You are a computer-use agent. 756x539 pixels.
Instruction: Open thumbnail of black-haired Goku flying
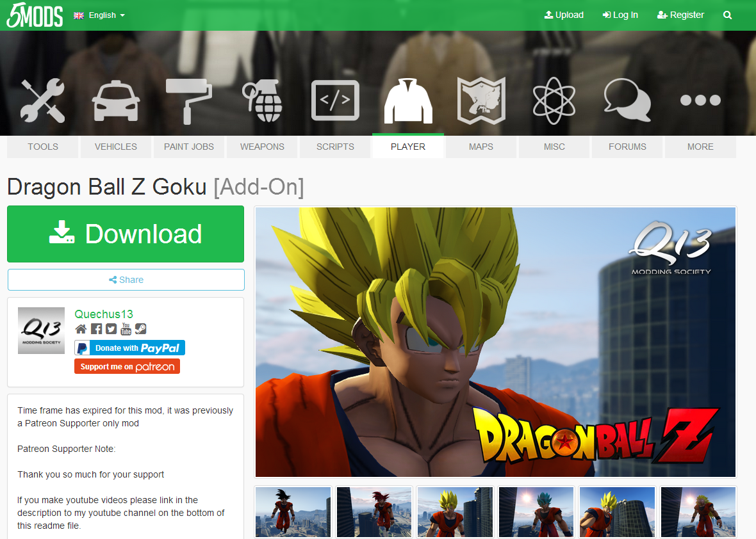pyautogui.click(x=293, y=511)
